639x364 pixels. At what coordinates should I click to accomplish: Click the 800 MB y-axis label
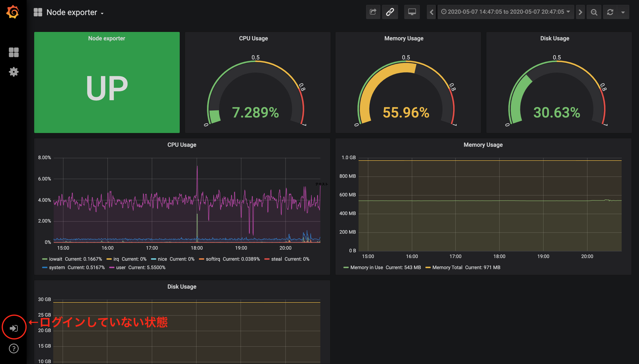(347, 176)
